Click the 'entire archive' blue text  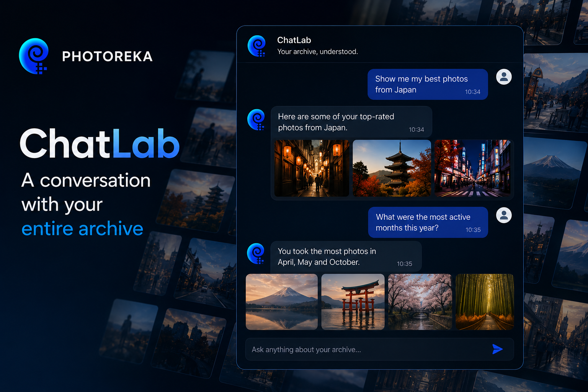tap(82, 229)
